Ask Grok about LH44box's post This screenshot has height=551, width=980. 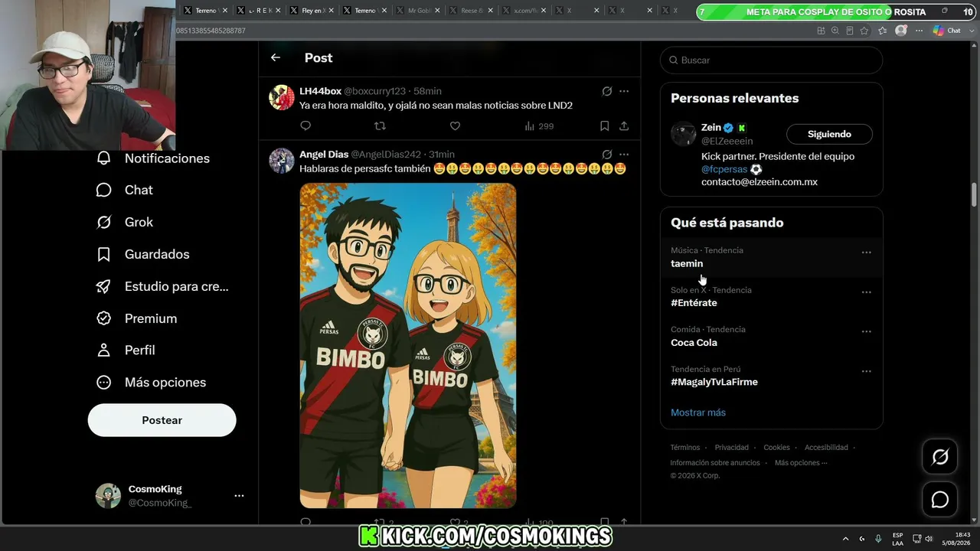(x=607, y=91)
